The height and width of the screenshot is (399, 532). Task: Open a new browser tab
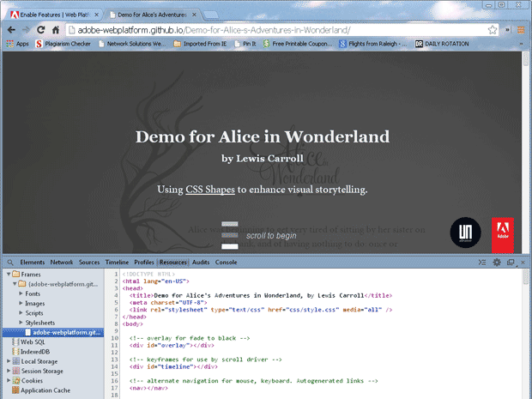point(211,15)
